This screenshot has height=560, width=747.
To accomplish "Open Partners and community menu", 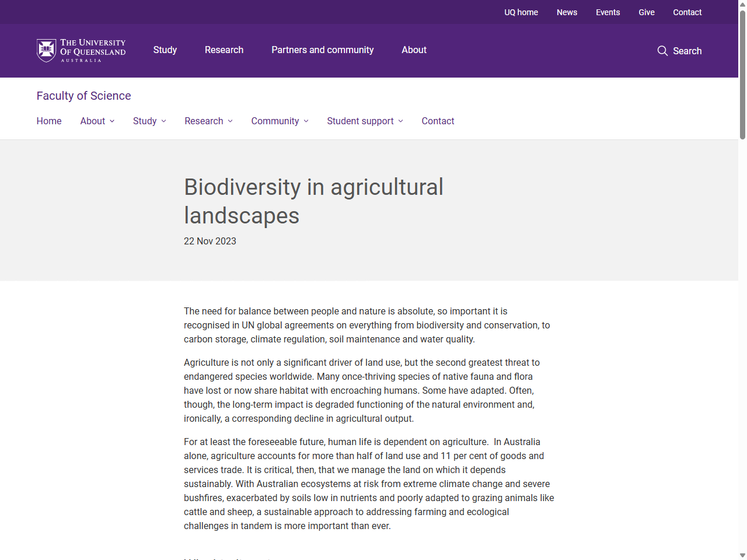I will point(322,50).
